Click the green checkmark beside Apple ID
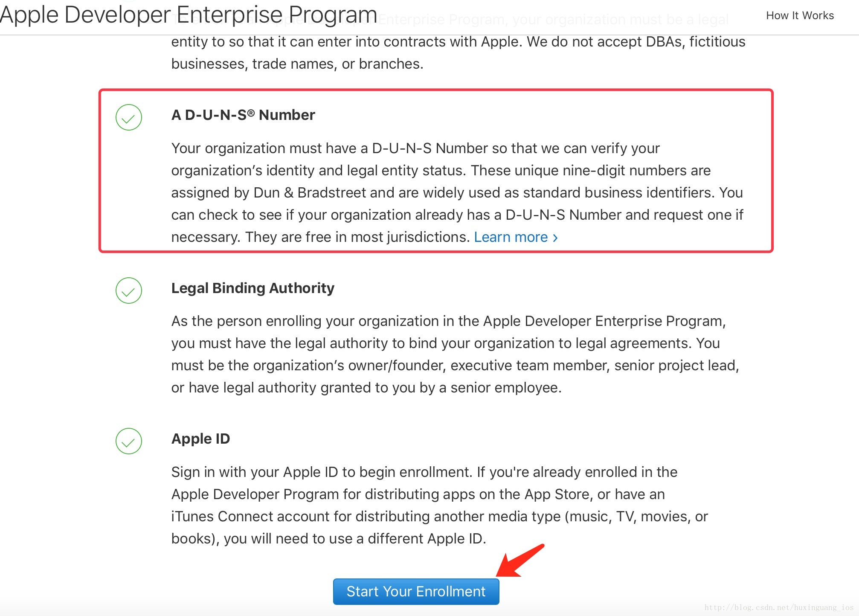Screen dimensions: 859x616 coord(128,441)
